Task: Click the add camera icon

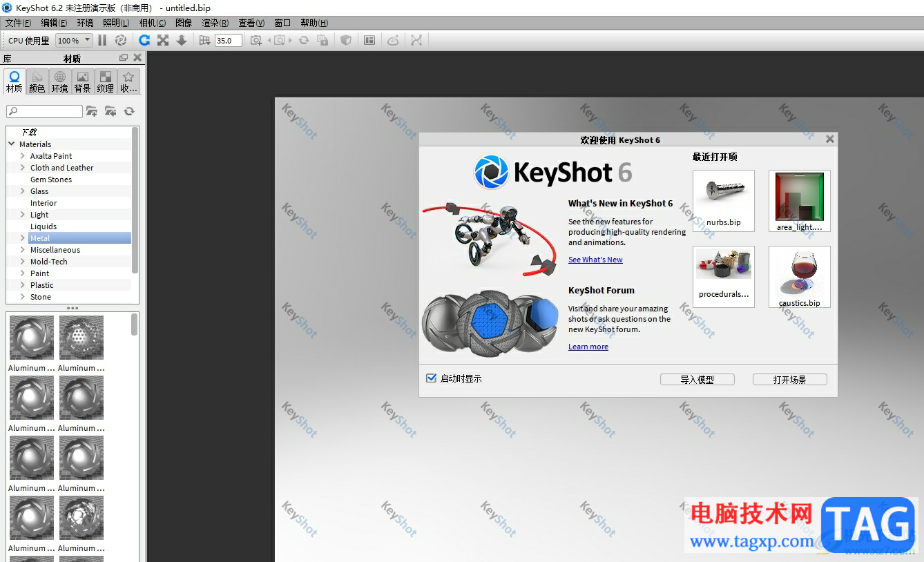Action: click(256, 41)
